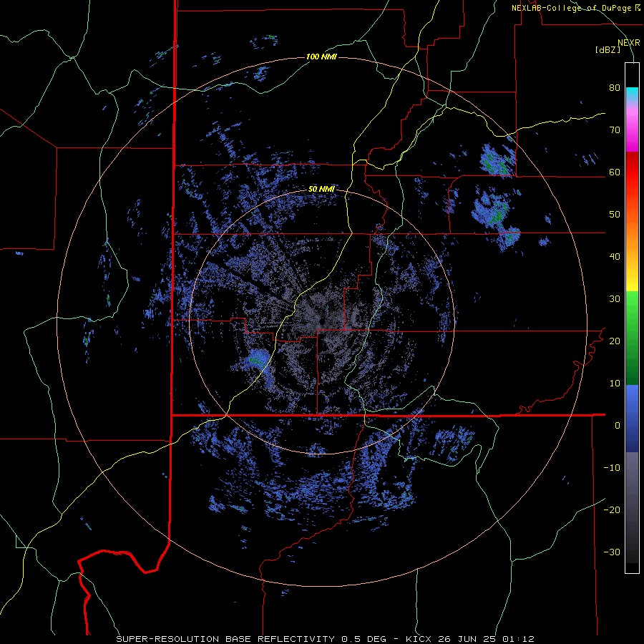Click the blue segment of the color bar
The height and width of the screenshot is (644, 644).
[632, 419]
